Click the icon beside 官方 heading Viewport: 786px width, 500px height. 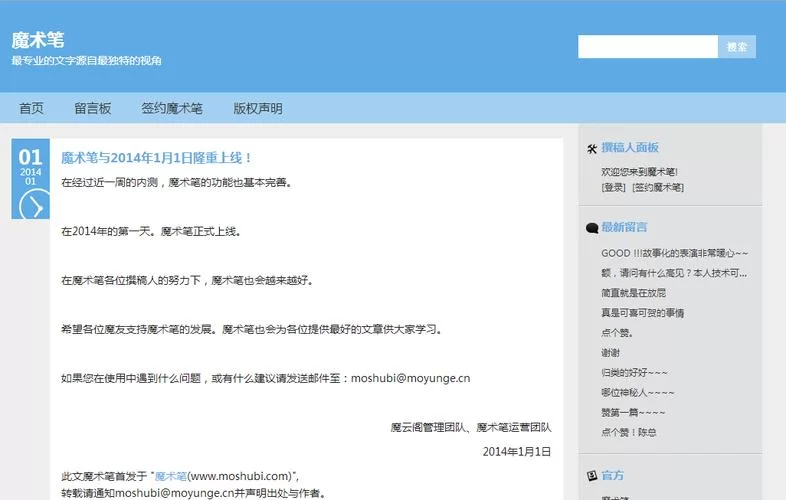592,475
